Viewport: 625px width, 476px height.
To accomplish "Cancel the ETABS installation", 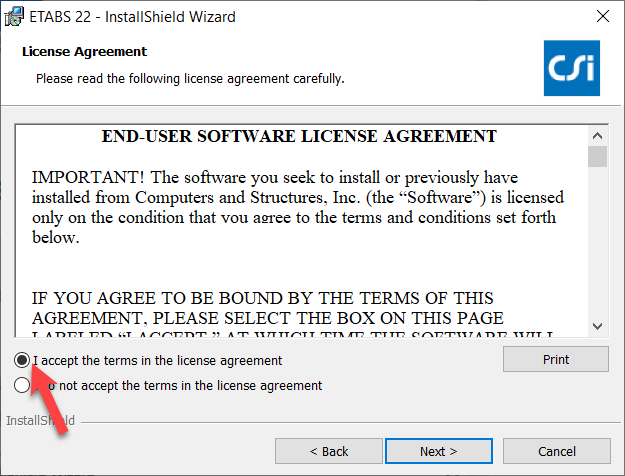I will pyautogui.click(x=556, y=451).
